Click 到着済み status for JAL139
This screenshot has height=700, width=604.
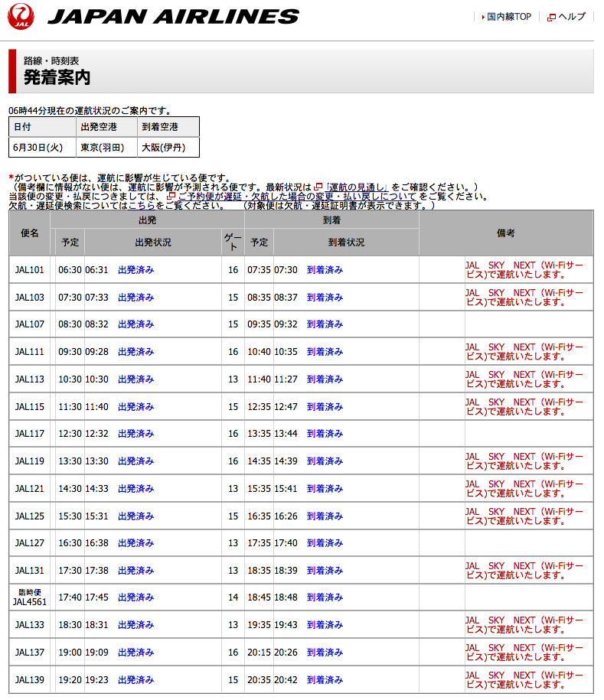click(325, 680)
